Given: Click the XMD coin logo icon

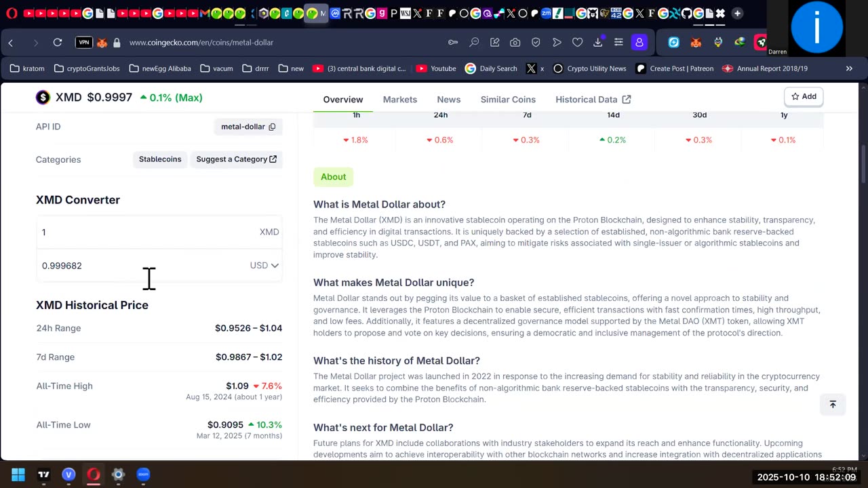Looking at the screenshot, I should pyautogui.click(x=43, y=98).
